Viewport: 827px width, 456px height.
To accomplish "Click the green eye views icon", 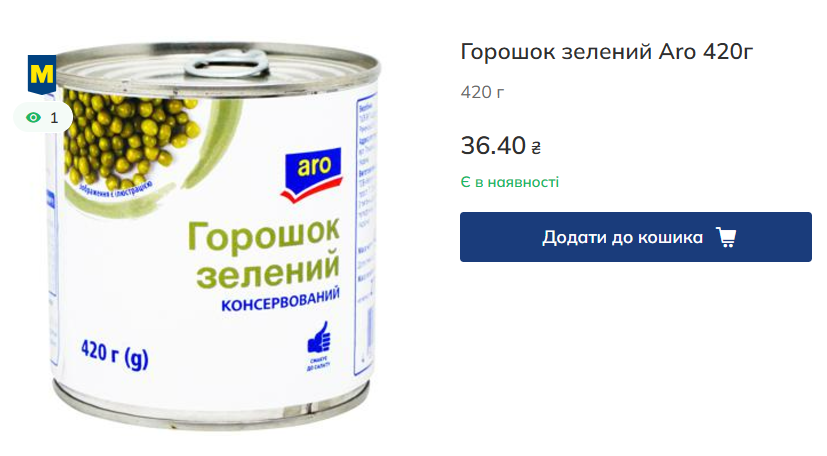I will 33,118.
